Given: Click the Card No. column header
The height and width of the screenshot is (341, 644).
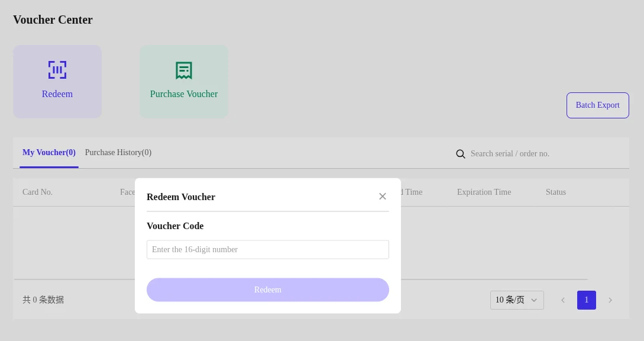Looking at the screenshot, I should (37, 192).
